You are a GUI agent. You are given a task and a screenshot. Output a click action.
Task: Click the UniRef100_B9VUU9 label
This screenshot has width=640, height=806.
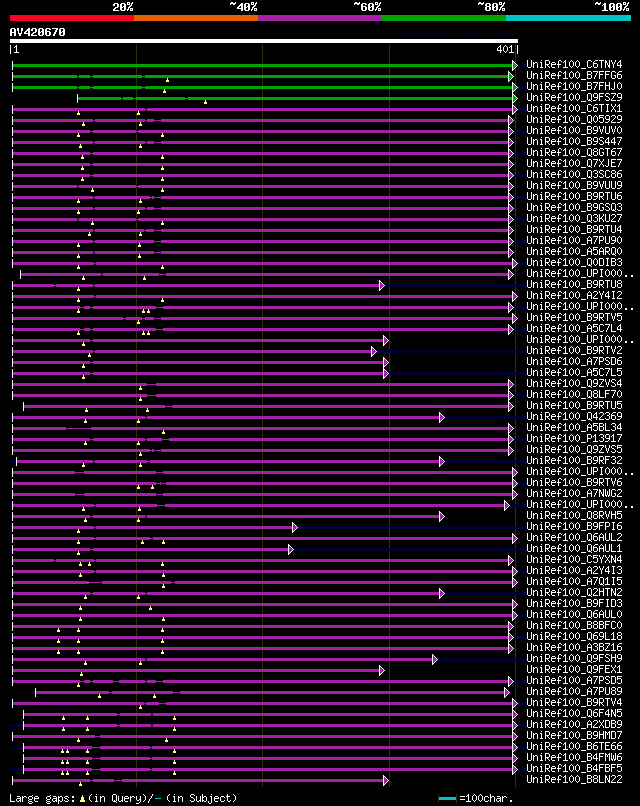click(x=574, y=186)
